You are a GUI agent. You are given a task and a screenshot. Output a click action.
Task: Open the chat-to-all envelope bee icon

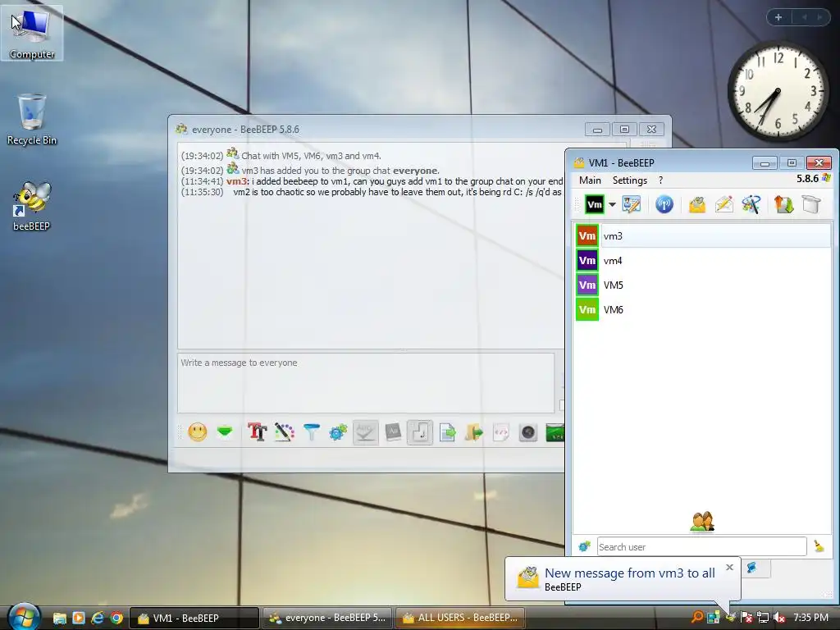pyautogui.click(x=697, y=204)
